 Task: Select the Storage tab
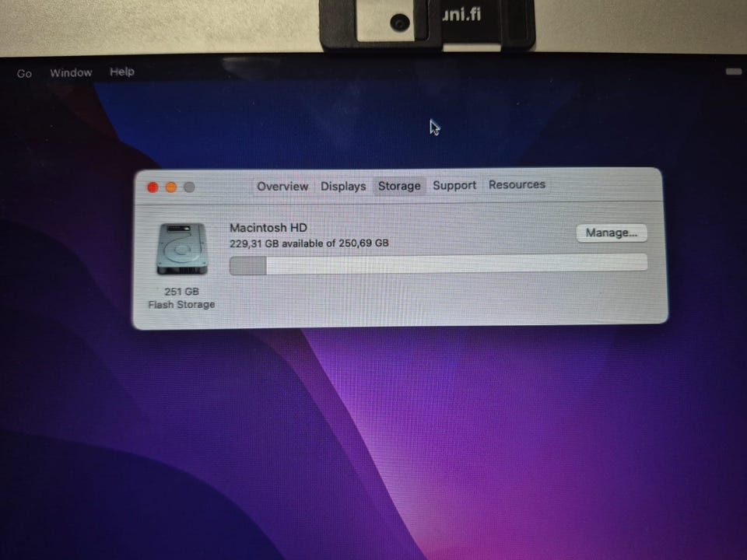point(399,186)
